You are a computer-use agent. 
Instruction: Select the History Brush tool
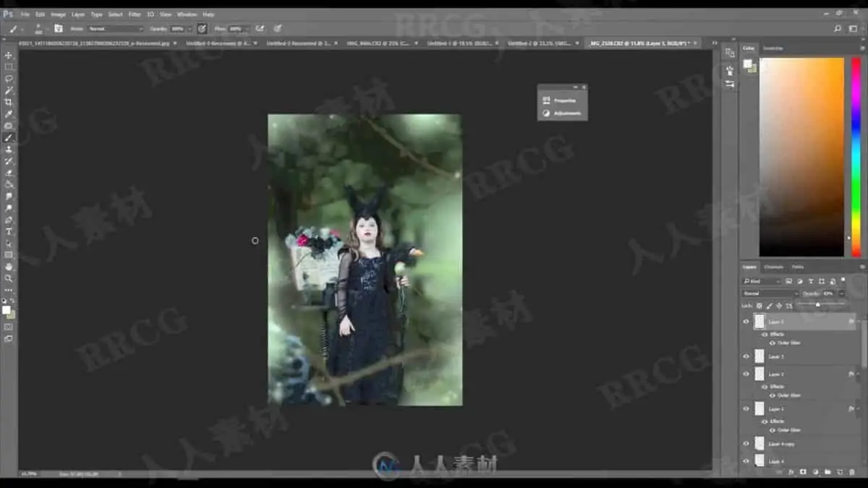(9, 160)
